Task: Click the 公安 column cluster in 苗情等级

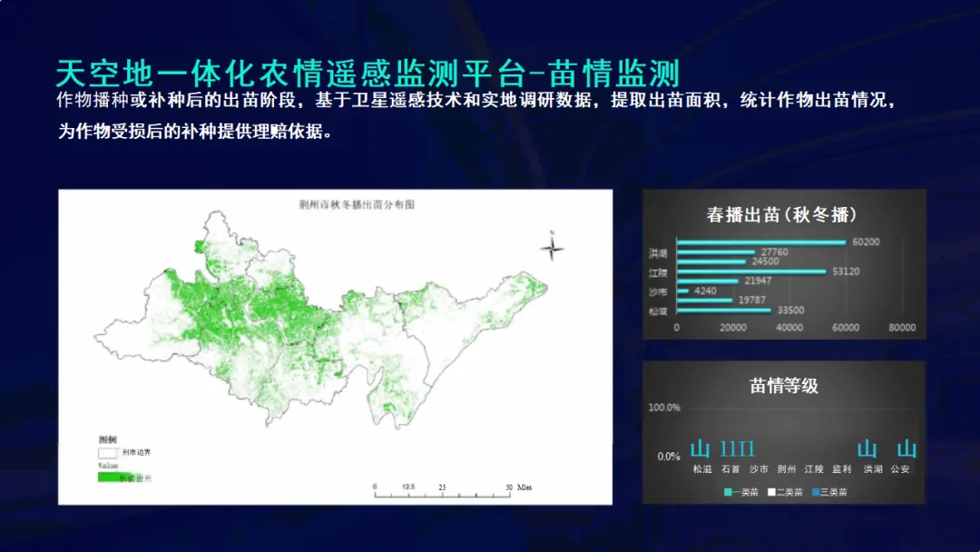Action: coord(906,448)
